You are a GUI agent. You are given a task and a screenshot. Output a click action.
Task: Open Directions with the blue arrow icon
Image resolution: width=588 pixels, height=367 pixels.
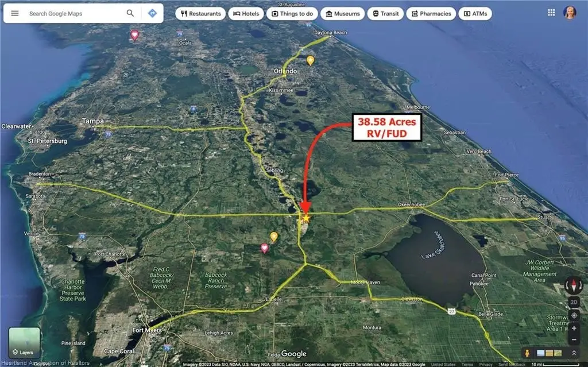pyautogui.click(x=152, y=13)
